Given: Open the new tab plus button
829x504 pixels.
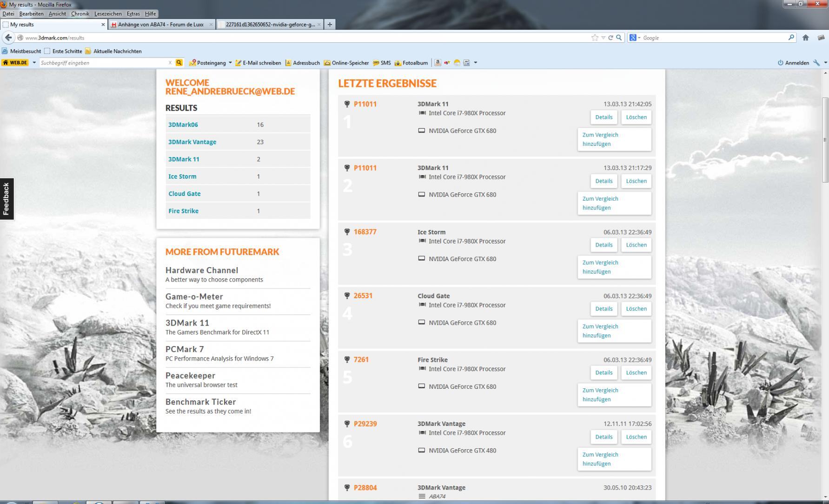Looking at the screenshot, I should 330,25.
